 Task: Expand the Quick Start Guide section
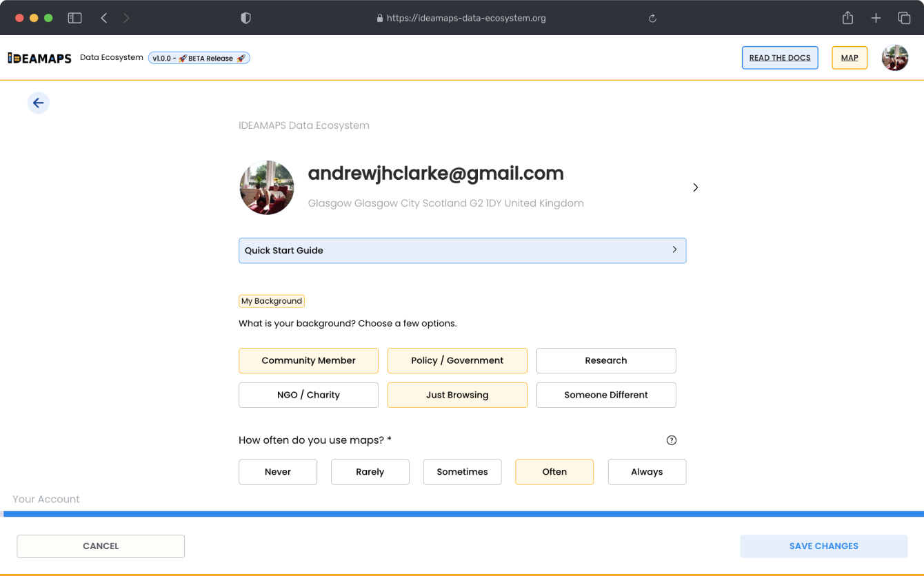click(x=462, y=250)
